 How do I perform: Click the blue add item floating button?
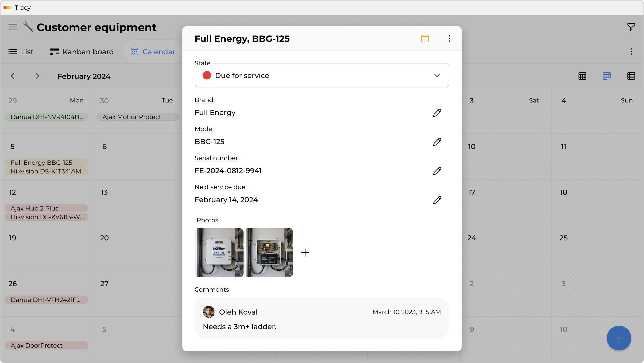(619, 338)
